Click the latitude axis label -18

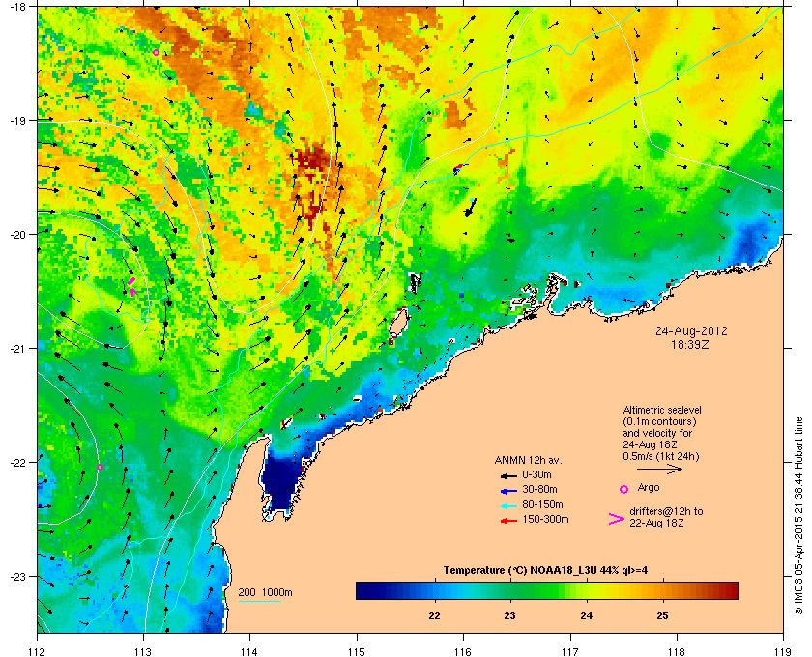(x=17, y=6)
